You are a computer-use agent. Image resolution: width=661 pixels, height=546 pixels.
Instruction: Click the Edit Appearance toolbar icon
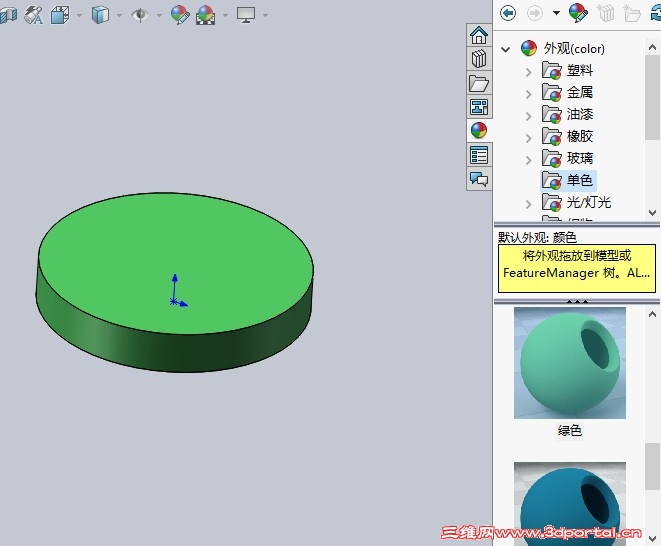coord(180,15)
